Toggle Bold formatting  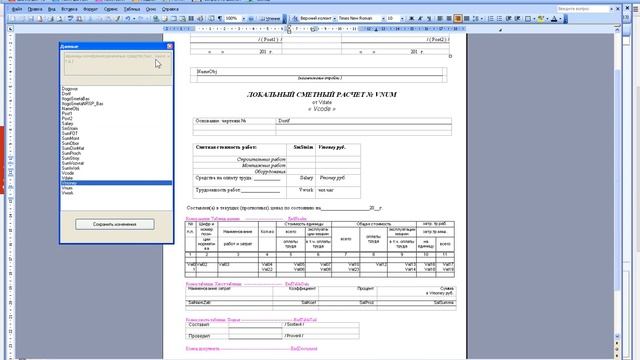point(411,19)
